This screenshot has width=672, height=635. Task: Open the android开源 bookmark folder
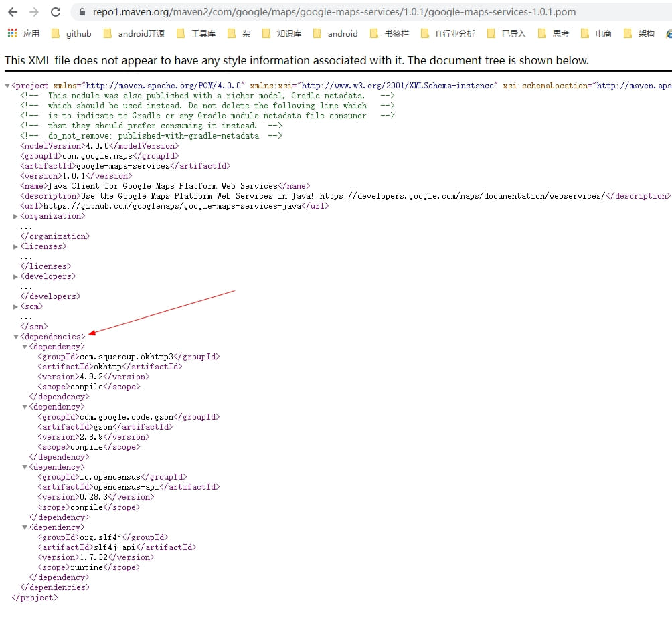(x=134, y=33)
